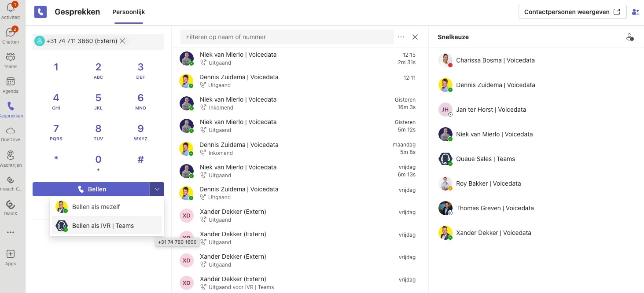
Task: Dial 3 DEF on keypad
Action: click(140, 71)
